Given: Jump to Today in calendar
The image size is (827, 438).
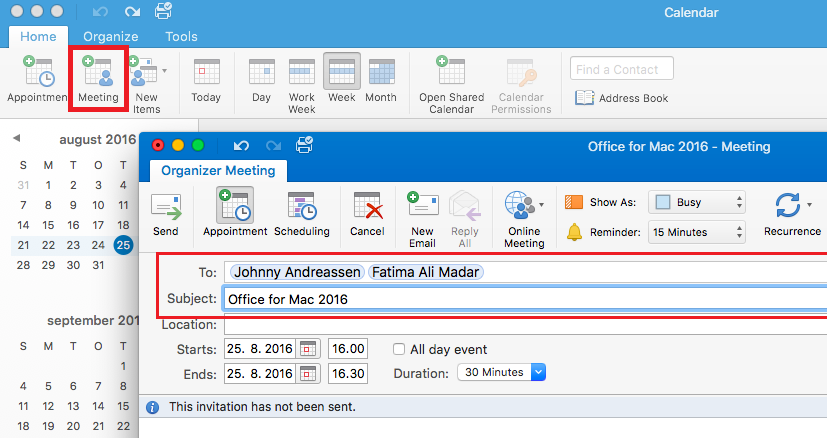Looking at the screenshot, I should click(x=206, y=80).
